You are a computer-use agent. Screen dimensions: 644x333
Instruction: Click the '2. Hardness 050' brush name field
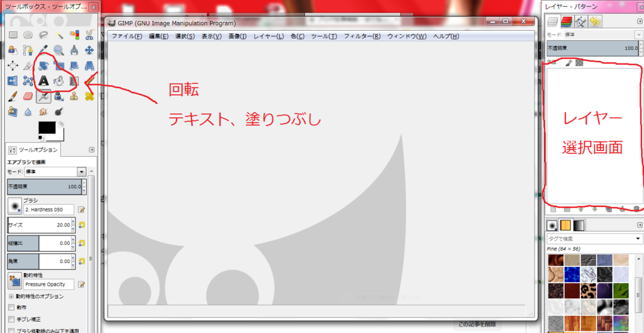(49, 209)
